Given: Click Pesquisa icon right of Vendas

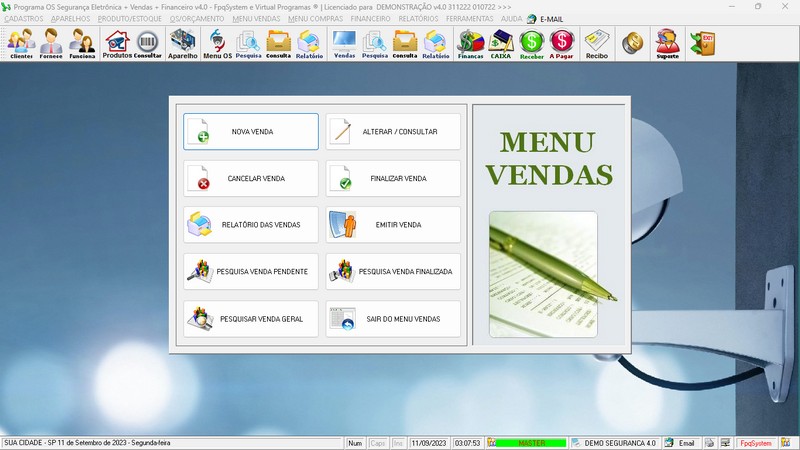Looking at the screenshot, I should (375, 44).
